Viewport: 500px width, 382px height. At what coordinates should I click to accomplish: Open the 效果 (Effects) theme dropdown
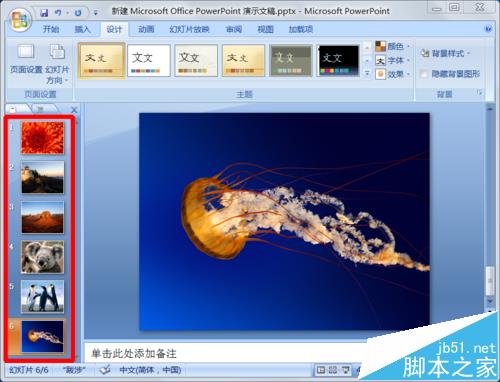click(392, 74)
